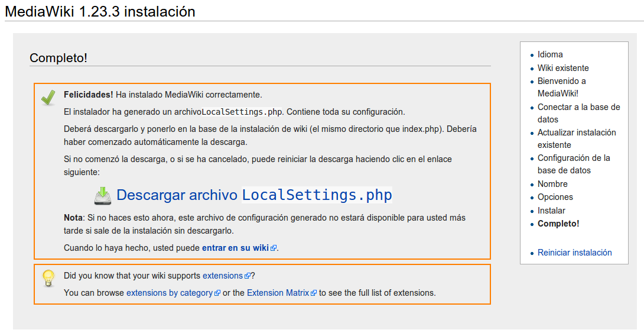This screenshot has height=336, width=644.
Task: Click 'Reiniciar instalación' link in sidebar
Action: (x=575, y=253)
